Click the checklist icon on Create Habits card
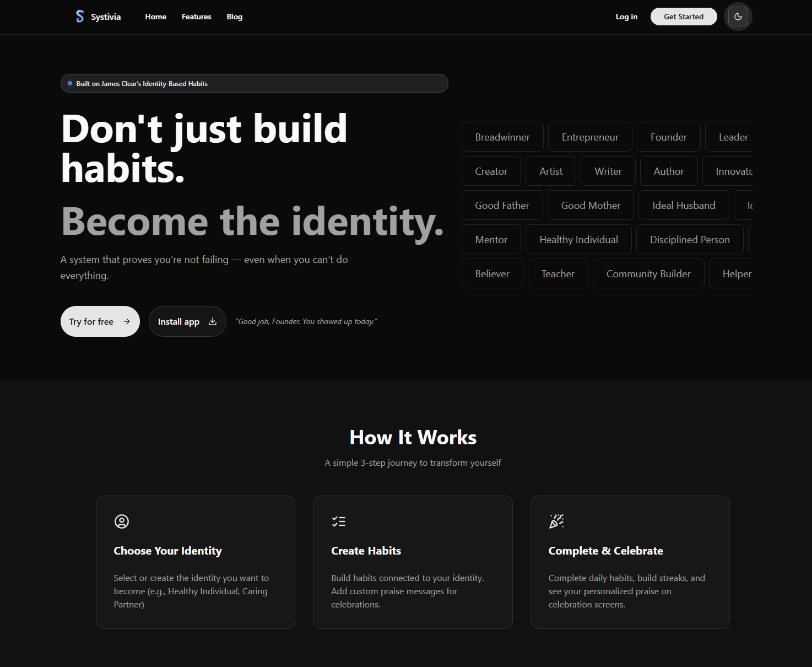The width and height of the screenshot is (812, 667). [x=339, y=521]
